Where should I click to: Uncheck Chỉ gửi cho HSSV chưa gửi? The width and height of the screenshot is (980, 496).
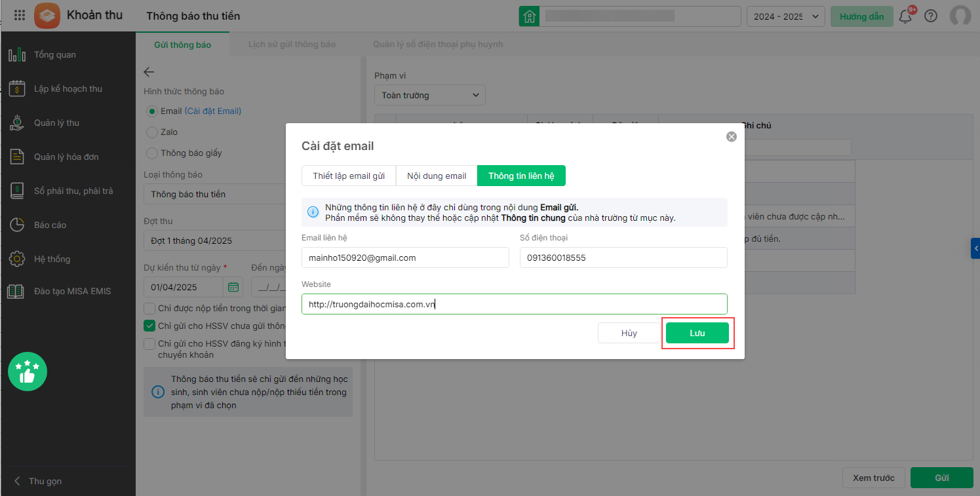pos(149,326)
